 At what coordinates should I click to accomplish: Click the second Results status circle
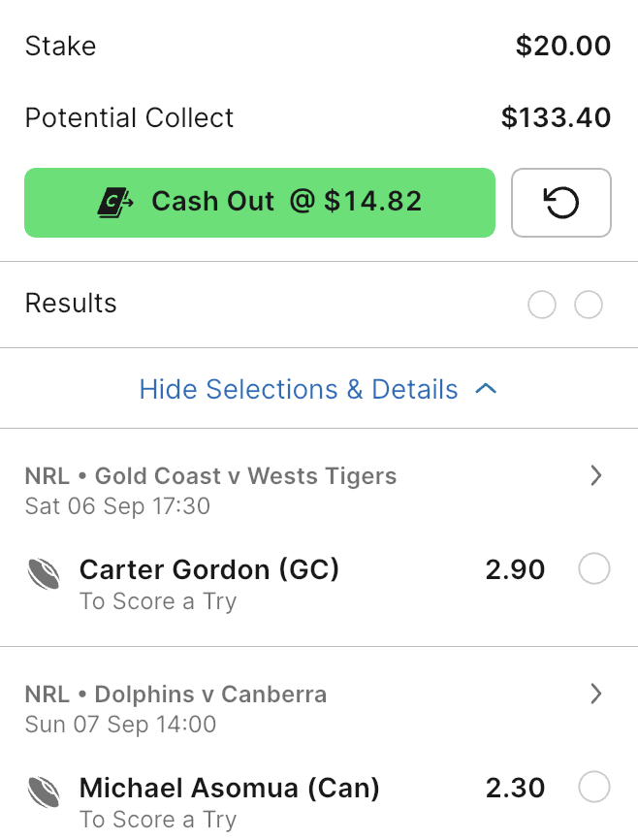[x=589, y=305]
